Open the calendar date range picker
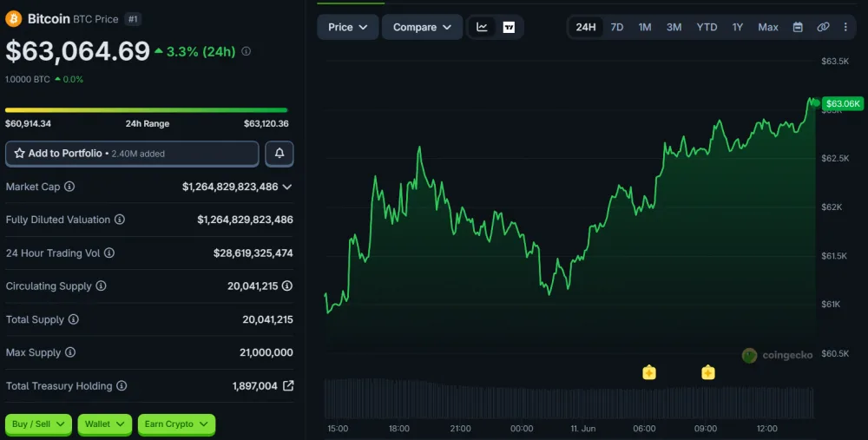Viewport: 868px width, 440px height. 798,27
